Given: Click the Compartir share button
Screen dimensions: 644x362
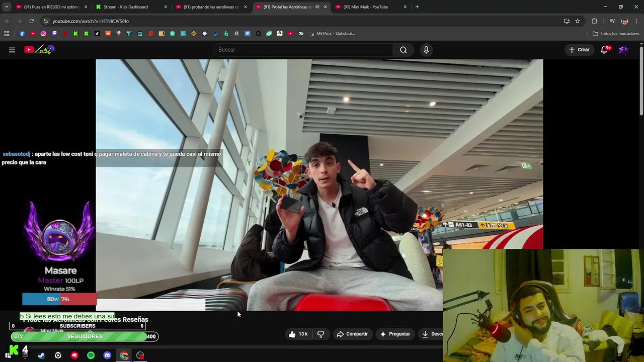Looking at the screenshot, I should 352,334.
